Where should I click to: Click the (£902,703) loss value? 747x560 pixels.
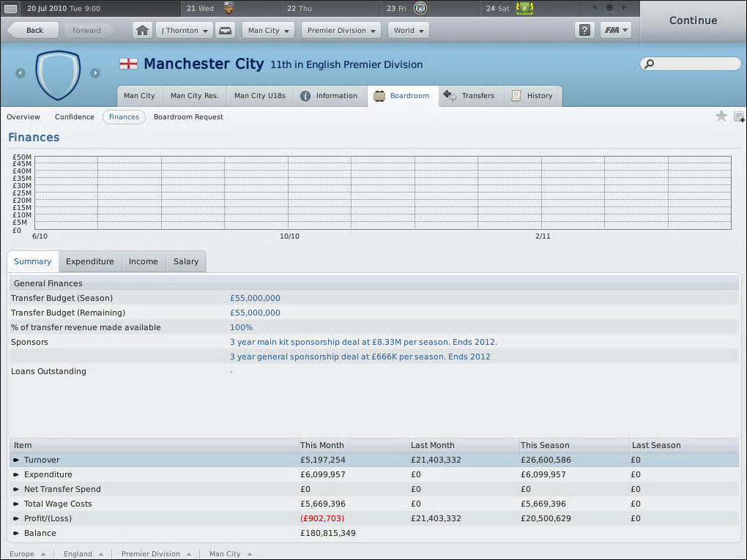coord(322,518)
